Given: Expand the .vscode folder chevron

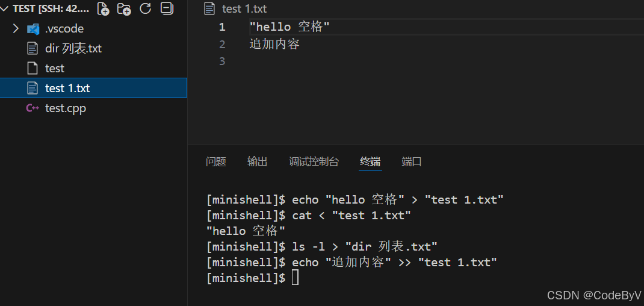Looking at the screenshot, I should coord(16,29).
